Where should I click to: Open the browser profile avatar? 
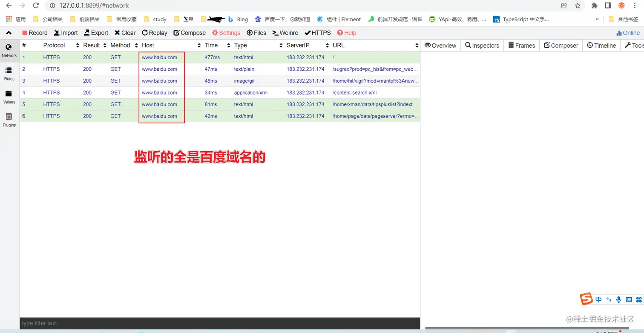tap(621, 6)
